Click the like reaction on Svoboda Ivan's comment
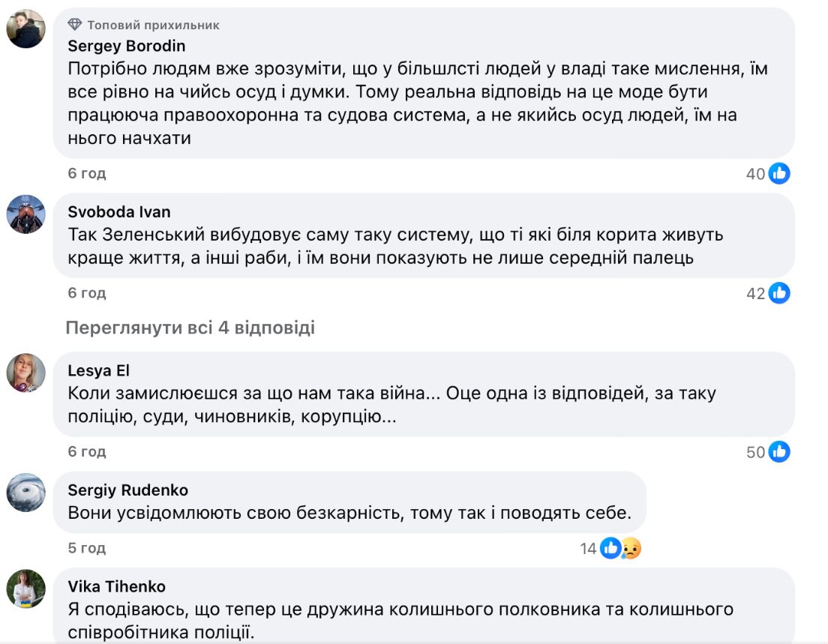The height and width of the screenshot is (644, 828). [779, 293]
